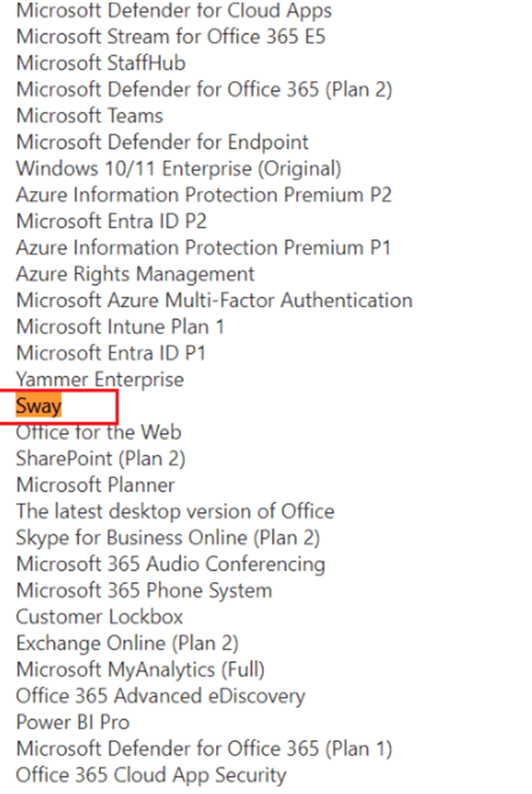Choose Azure Rights Management

click(135, 274)
